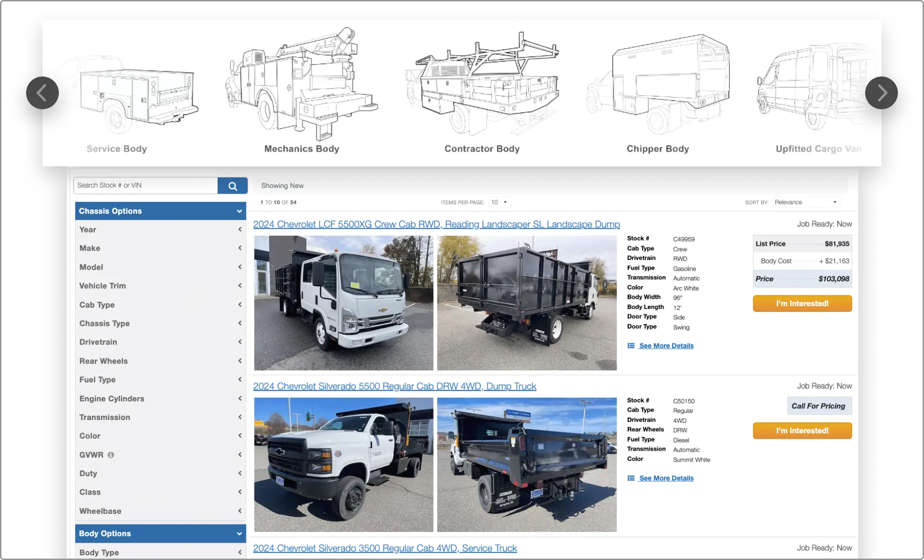
Task: Click See More Details for stock C50150
Action: tap(666, 478)
